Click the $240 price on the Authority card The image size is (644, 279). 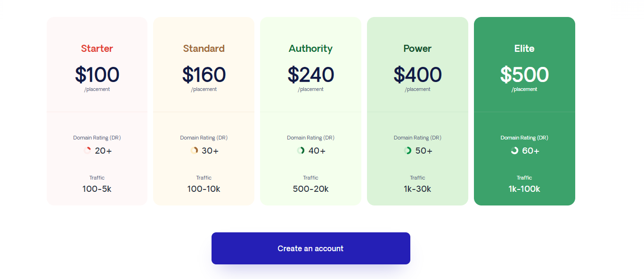point(310,74)
